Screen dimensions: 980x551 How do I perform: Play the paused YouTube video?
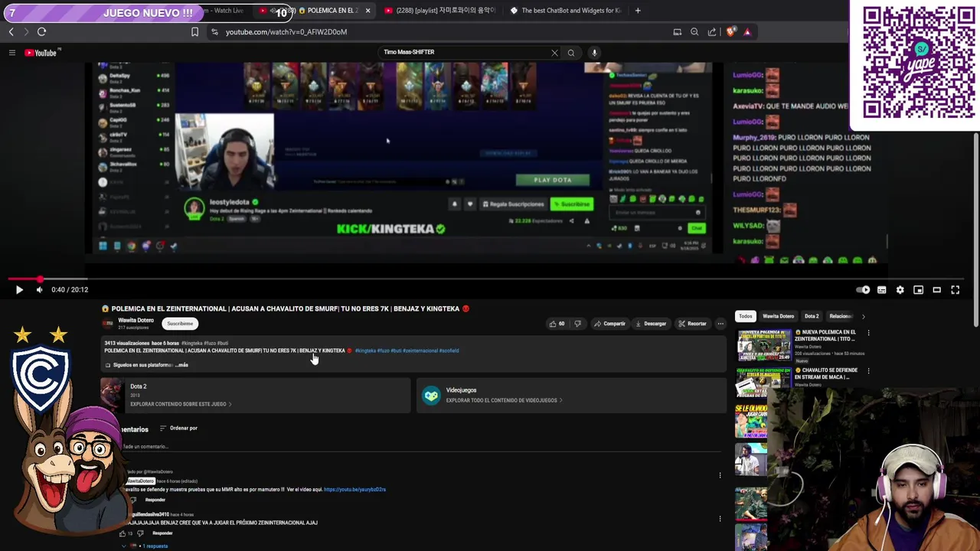coord(19,290)
